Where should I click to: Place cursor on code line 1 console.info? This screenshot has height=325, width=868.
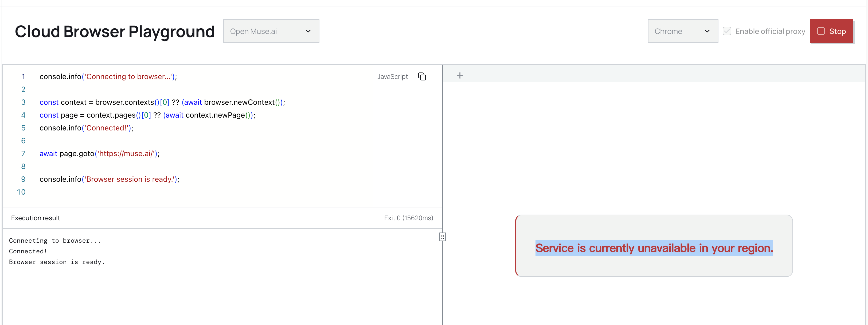108,76
